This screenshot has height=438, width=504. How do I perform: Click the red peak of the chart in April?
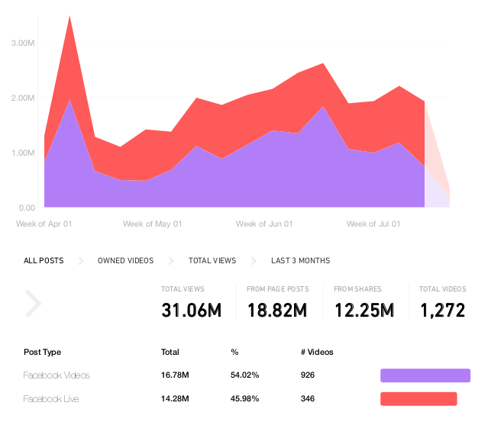pyautogui.click(x=69, y=18)
